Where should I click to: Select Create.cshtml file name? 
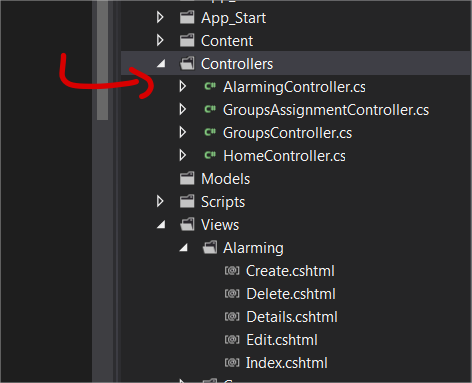pyautogui.click(x=290, y=271)
